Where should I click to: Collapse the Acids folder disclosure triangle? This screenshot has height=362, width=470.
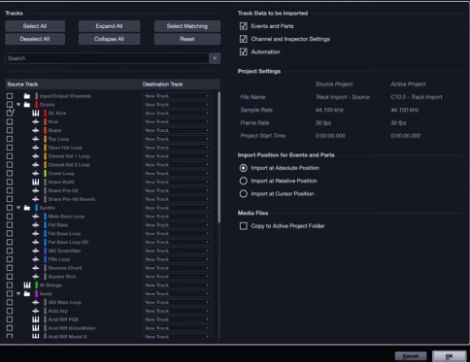point(19,294)
